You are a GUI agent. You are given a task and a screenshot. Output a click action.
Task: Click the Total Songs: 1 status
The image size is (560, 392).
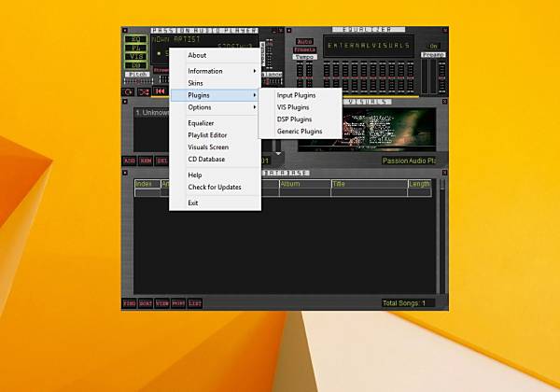(x=408, y=303)
